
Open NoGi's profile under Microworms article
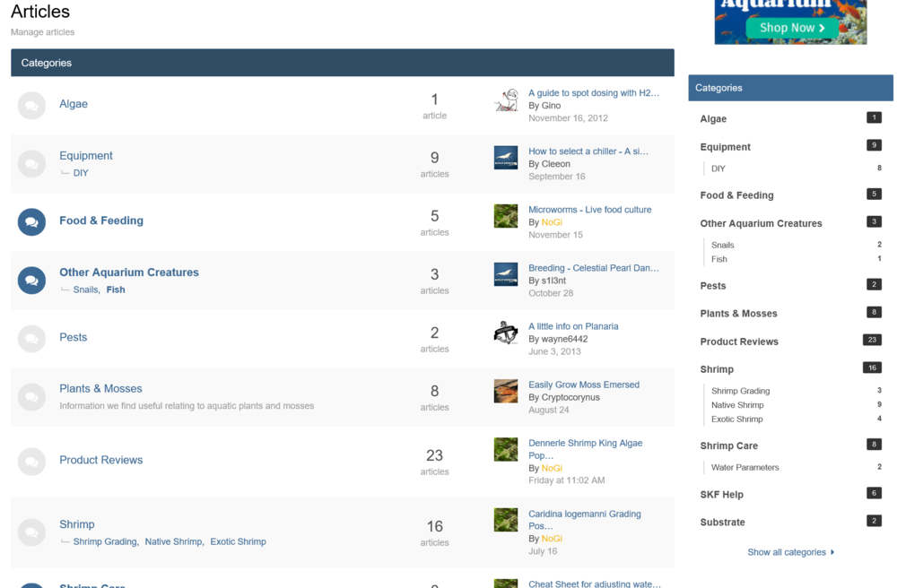tap(552, 222)
